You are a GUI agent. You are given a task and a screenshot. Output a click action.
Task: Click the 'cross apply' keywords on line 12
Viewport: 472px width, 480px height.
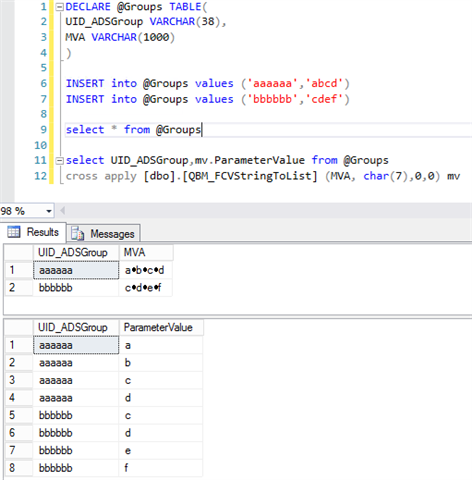point(101,176)
